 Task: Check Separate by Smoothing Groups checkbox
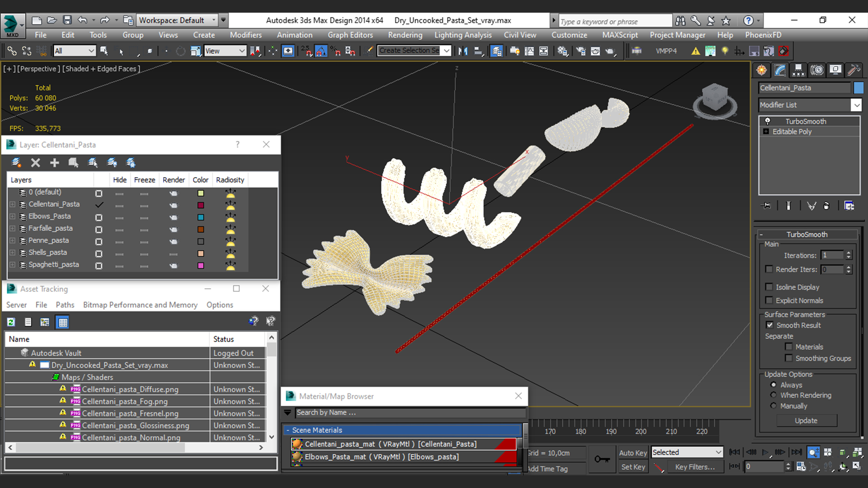pyautogui.click(x=789, y=358)
